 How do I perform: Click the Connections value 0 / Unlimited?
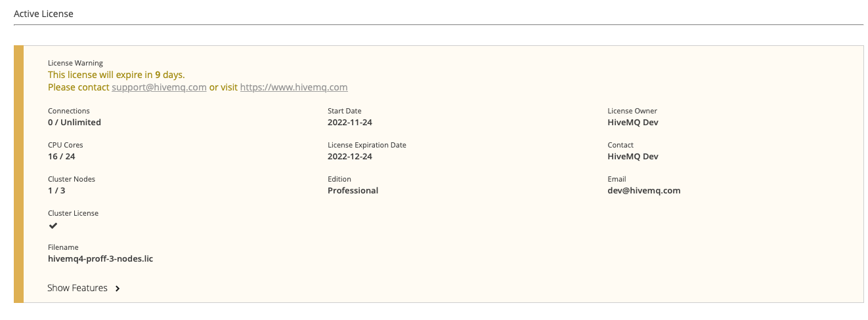pos(75,123)
